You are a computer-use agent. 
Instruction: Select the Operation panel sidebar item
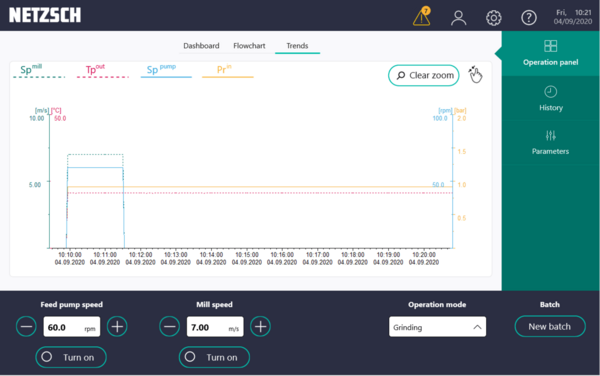(x=550, y=53)
